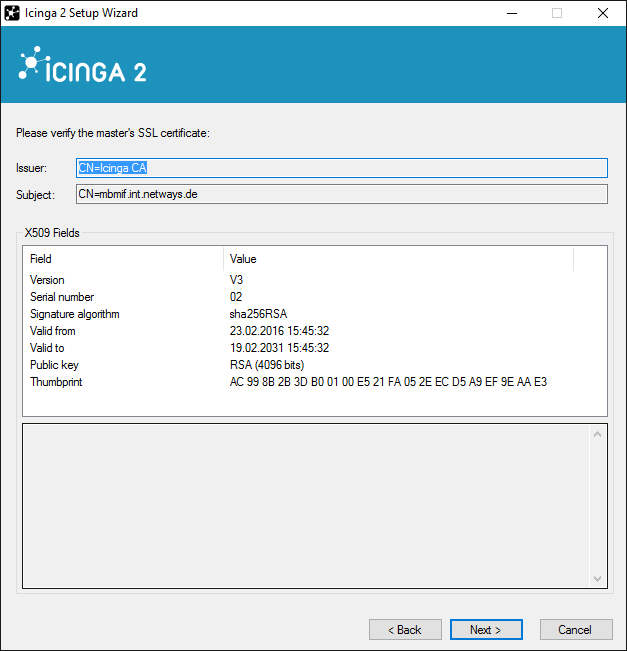Image resolution: width=627 pixels, height=651 pixels.
Task: Click inside the empty details text box
Action: [x=306, y=506]
